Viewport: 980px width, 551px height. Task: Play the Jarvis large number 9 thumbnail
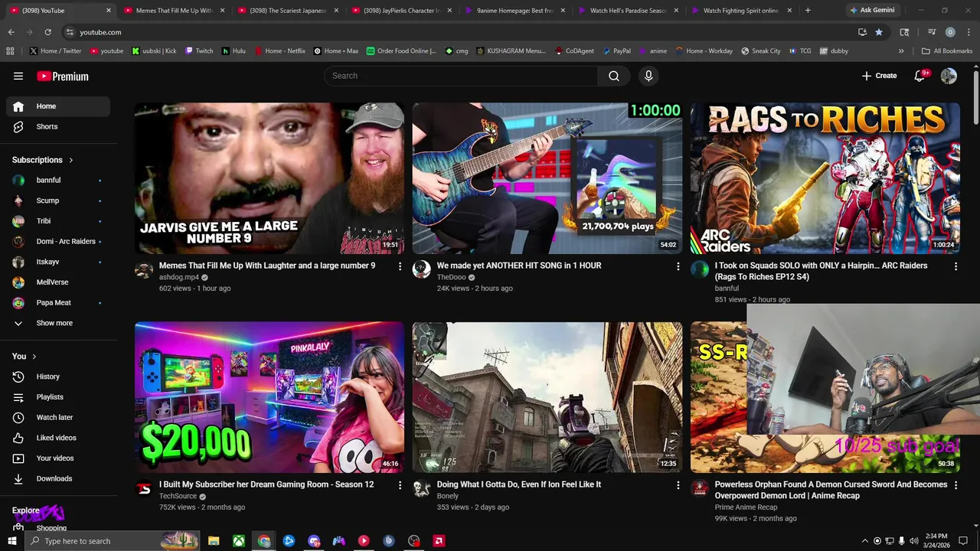269,178
